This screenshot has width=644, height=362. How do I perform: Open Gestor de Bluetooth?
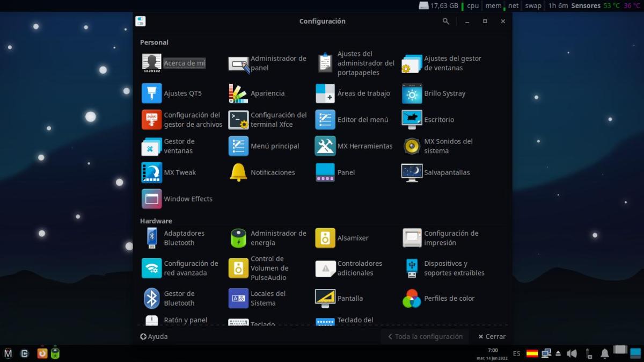point(152,298)
